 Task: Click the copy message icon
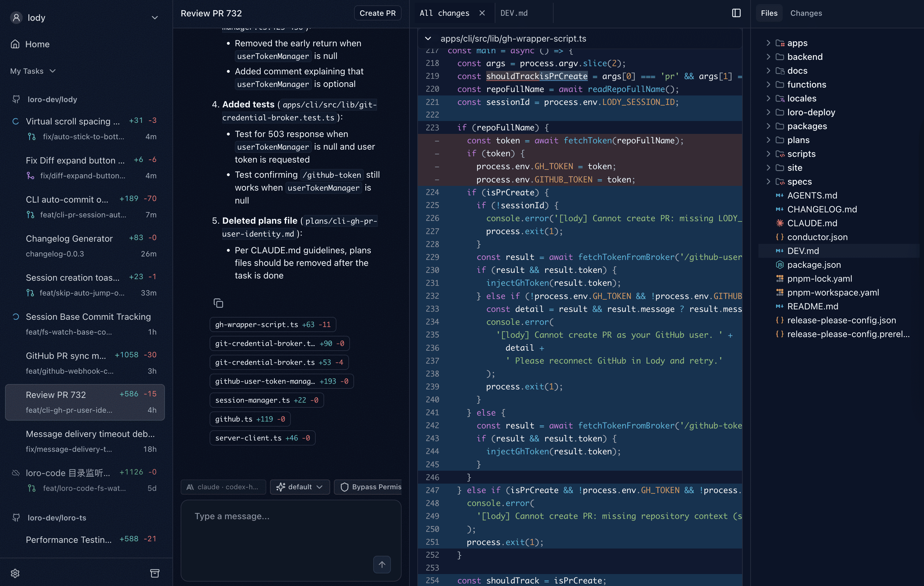pos(218,303)
